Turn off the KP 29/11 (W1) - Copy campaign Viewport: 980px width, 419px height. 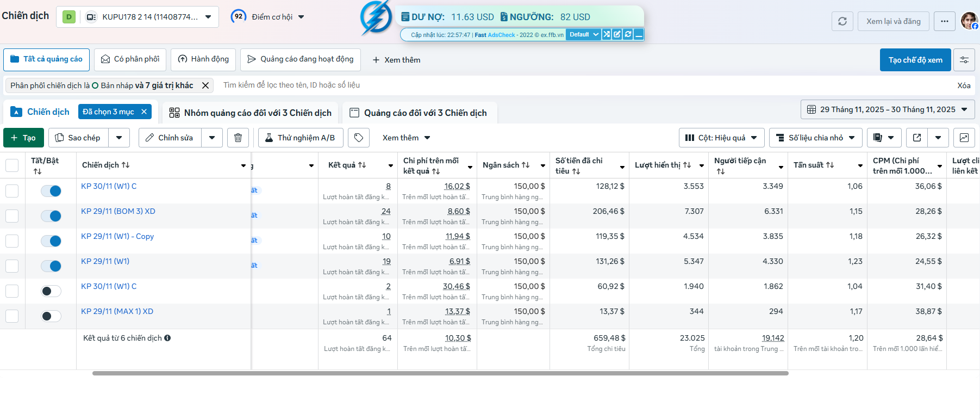coord(51,241)
